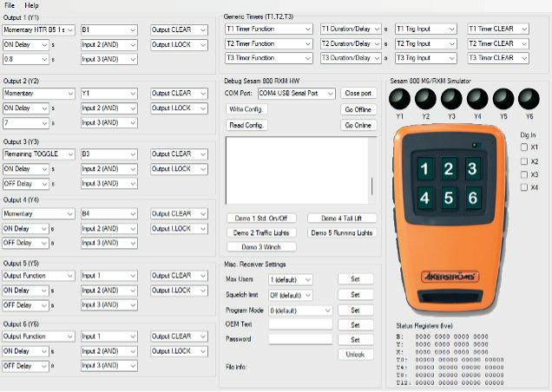Open Output 1 B1 input dropdown
Image resolution: width=552 pixels, height=392 pixels.
click(x=108, y=29)
